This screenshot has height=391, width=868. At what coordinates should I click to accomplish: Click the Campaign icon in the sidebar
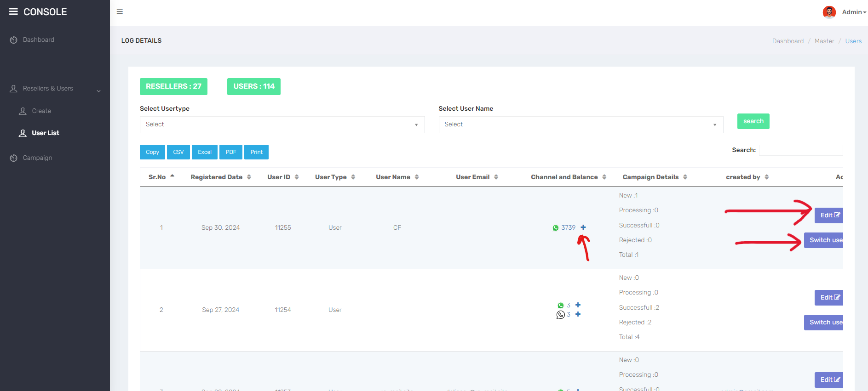(14, 158)
